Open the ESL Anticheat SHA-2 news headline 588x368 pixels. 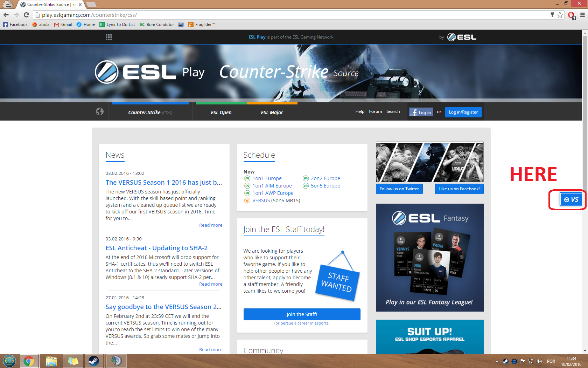156,248
